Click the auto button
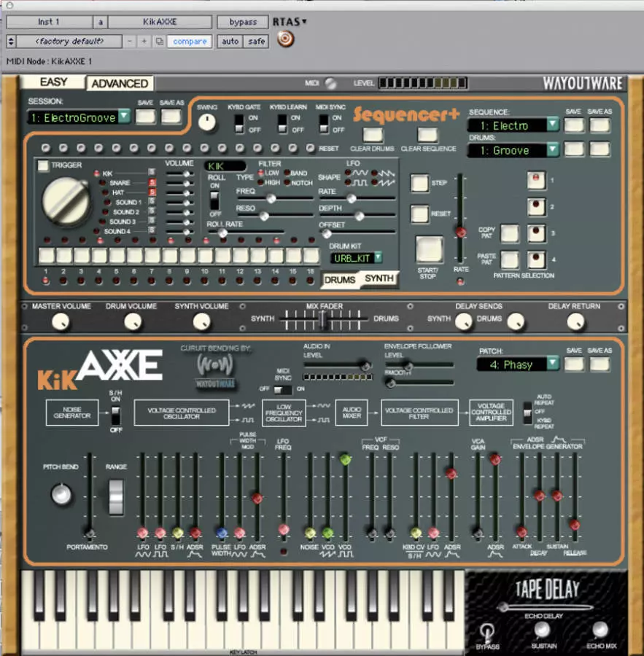The image size is (644, 656). tap(230, 42)
